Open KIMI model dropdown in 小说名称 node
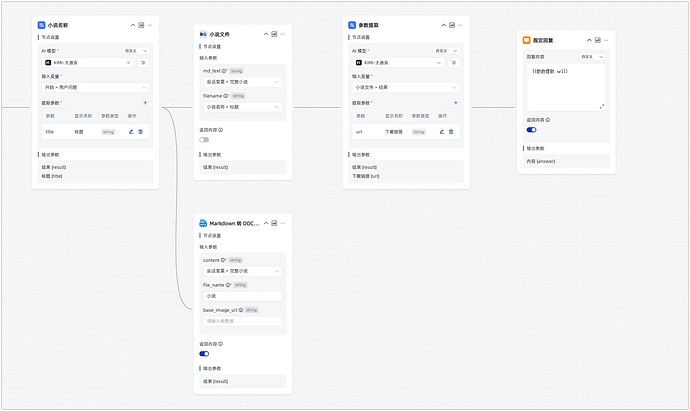The width and height of the screenshot is (690, 411). (x=88, y=62)
